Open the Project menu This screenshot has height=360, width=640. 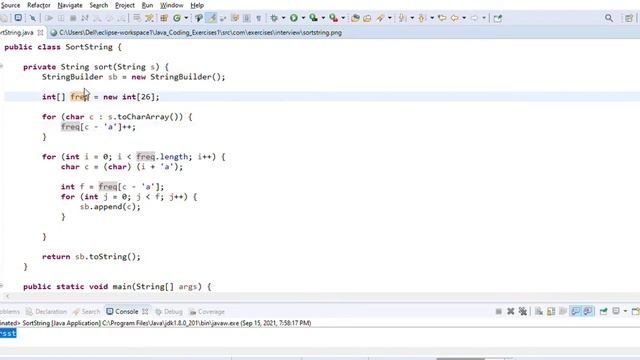124,5
